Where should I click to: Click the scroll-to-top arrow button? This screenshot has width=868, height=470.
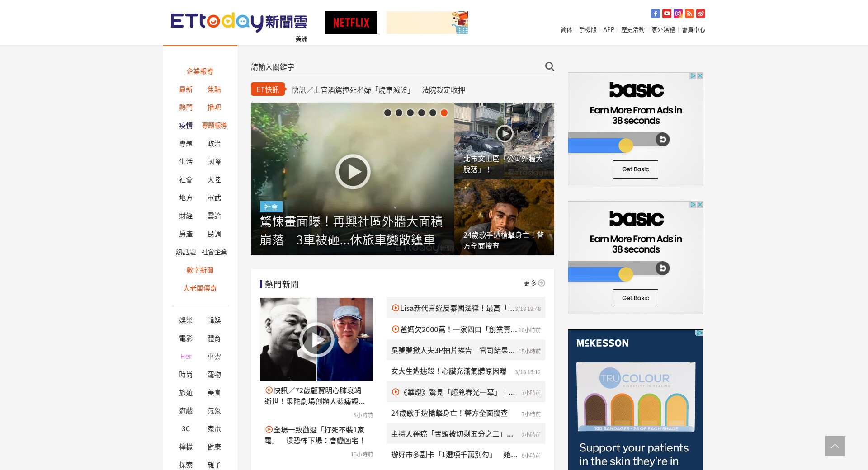pyautogui.click(x=835, y=446)
